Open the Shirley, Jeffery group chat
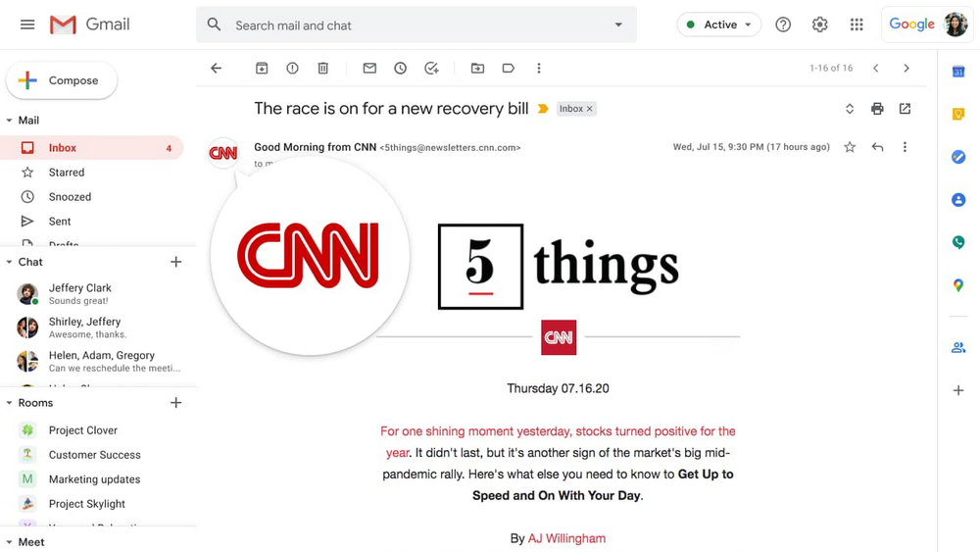This screenshot has width=980, height=552. [x=98, y=326]
